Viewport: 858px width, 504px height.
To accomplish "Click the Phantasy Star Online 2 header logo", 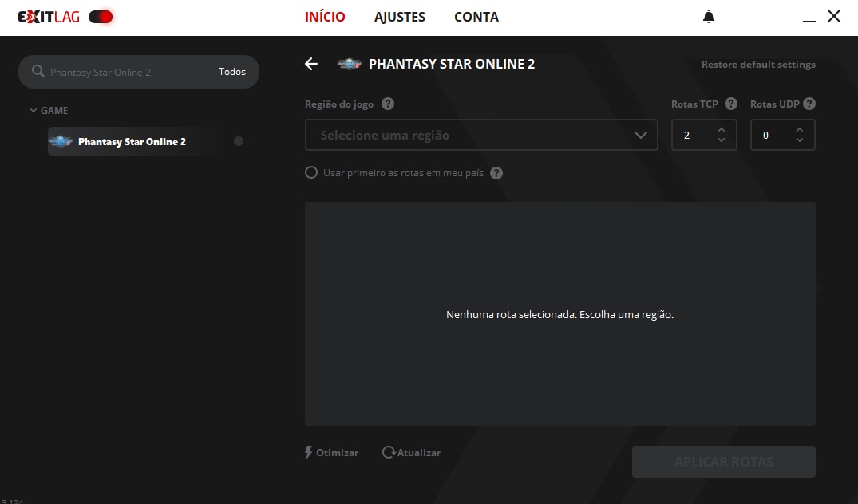I will tap(350, 64).
